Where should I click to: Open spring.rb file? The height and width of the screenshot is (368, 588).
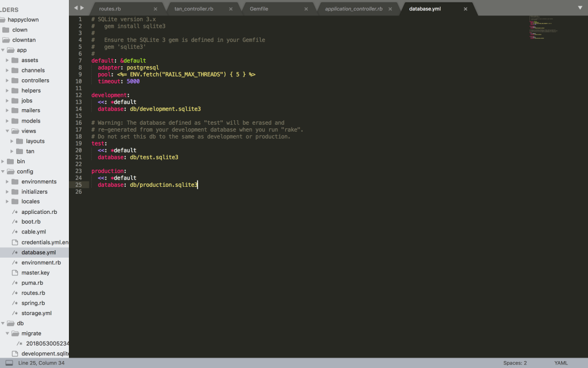click(33, 303)
